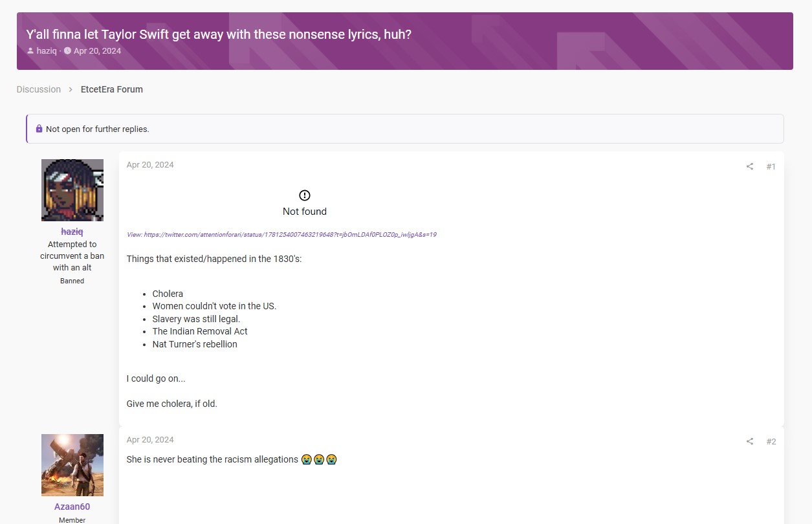
Task: Click the crying emojis in post #2
Action: tap(320, 459)
